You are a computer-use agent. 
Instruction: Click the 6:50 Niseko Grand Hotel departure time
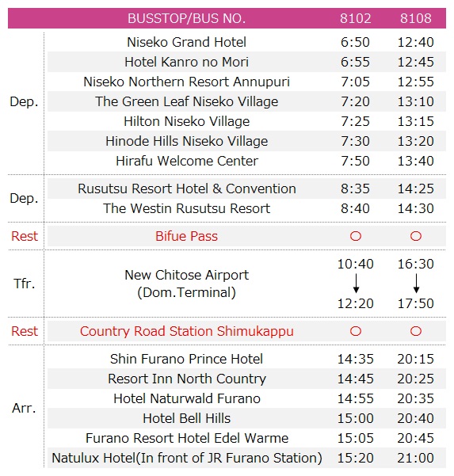point(355,42)
